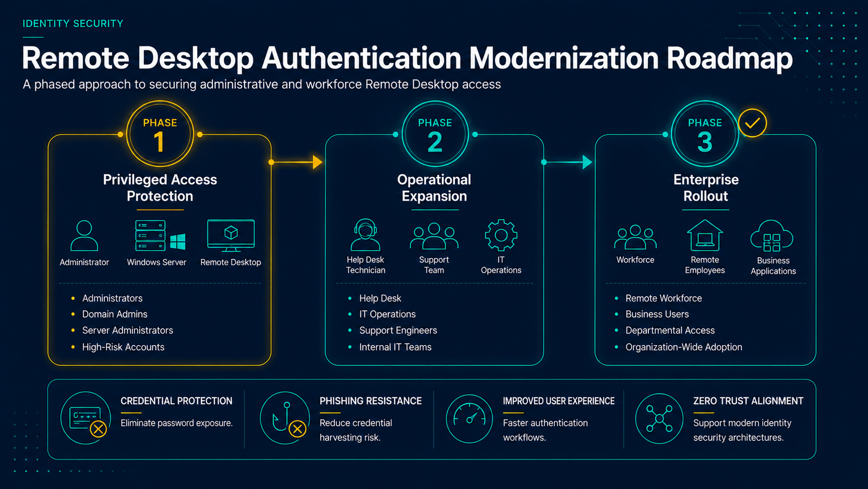Screen dimensions: 868x489
Task: Click the yellow checkmark badge near Phase 3
Action: pyautogui.click(x=752, y=123)
